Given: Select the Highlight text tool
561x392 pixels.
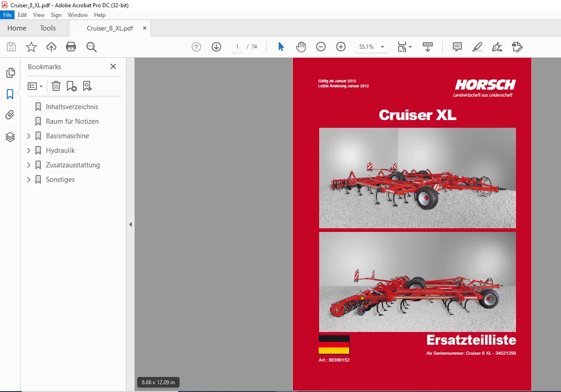Looking at the screenshot, I should [x=477, y=47].
